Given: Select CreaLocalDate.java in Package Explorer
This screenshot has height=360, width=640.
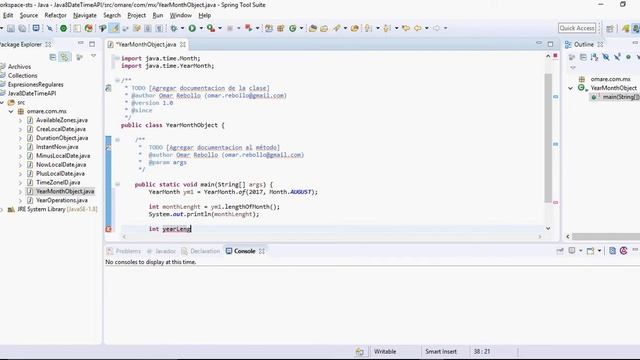Looking at the screenshot, I should point(61,129).
